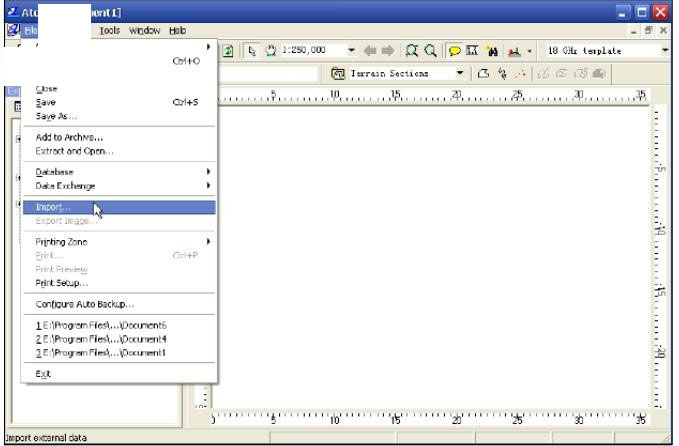The height and width of the screenshot is (446, 679).
Task: Choose Import from the File menu
Action: point(54,207)
